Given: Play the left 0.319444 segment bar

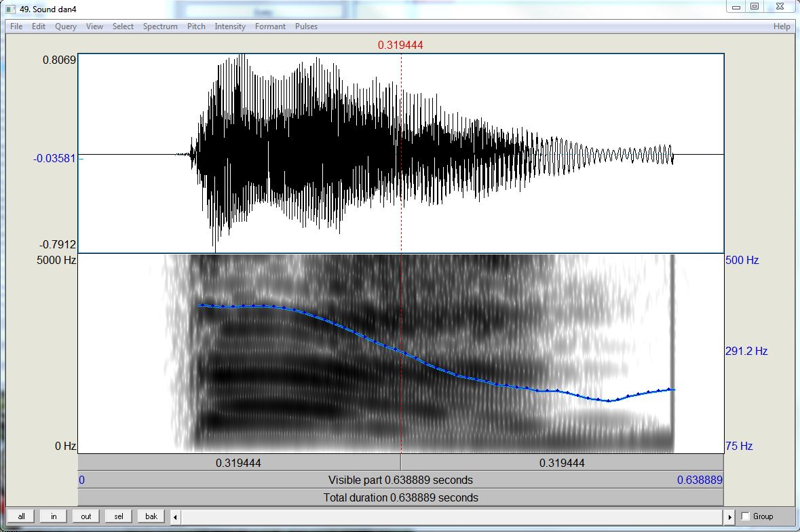Looking at the screenshot, I should [x=239, y=463].
